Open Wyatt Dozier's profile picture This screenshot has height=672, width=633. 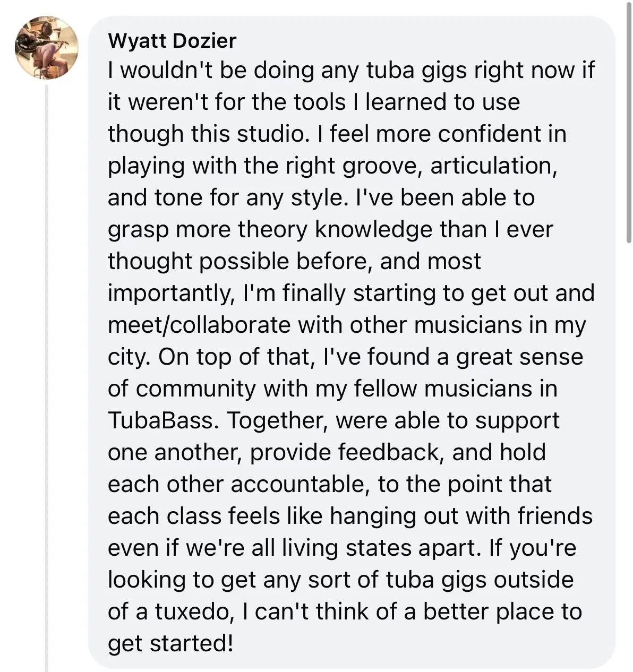[x=46, y=47]
